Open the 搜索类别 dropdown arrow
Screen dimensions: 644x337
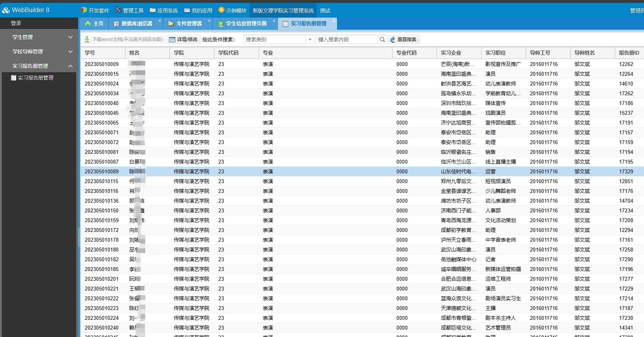(x=310, y=39)
